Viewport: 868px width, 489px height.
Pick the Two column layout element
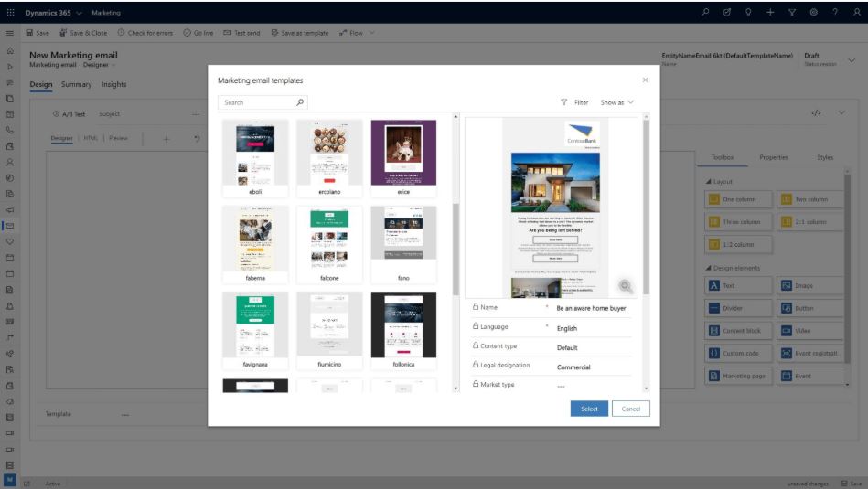[810, 199]
